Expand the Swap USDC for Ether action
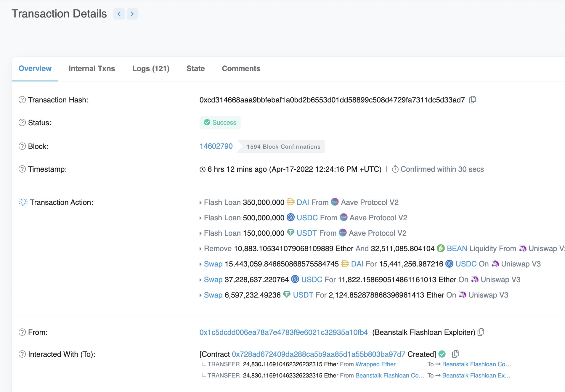The image size is (565, 392). click(200, 280)
